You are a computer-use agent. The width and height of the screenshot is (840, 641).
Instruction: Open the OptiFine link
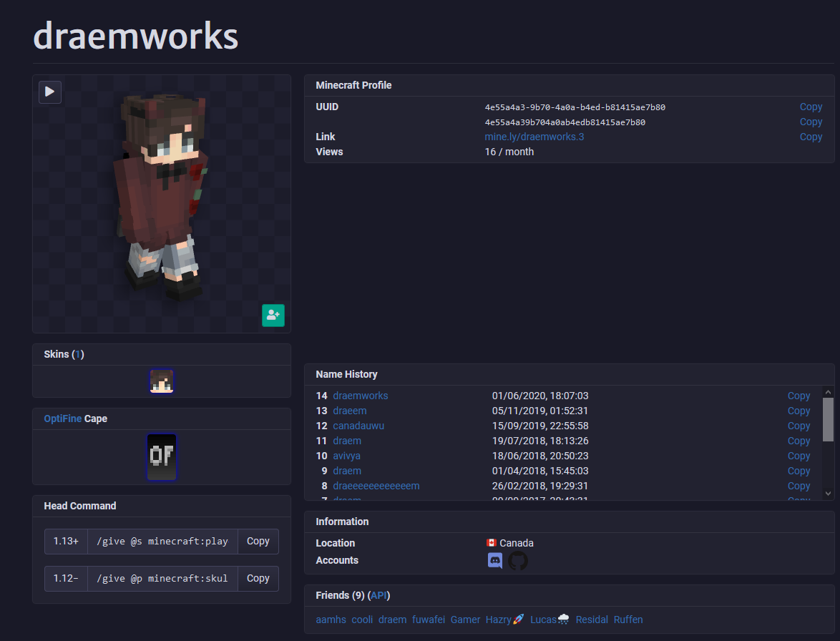63,419
